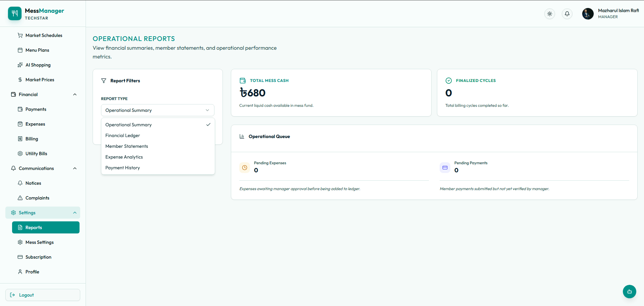Click the AI Shopping sparkle icon

20,65
